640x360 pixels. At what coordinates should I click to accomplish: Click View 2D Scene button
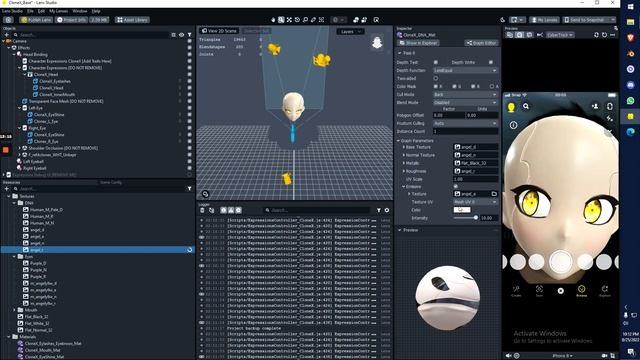pos(219,31)
